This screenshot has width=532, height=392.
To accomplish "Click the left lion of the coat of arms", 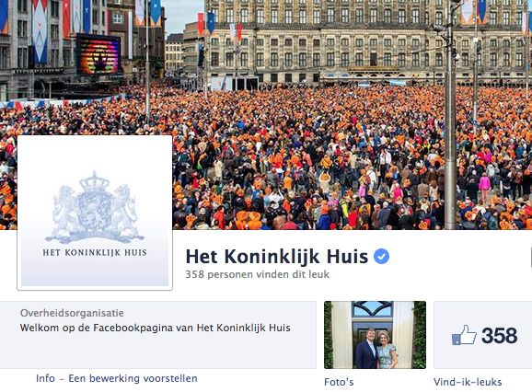I will (64, 212).
